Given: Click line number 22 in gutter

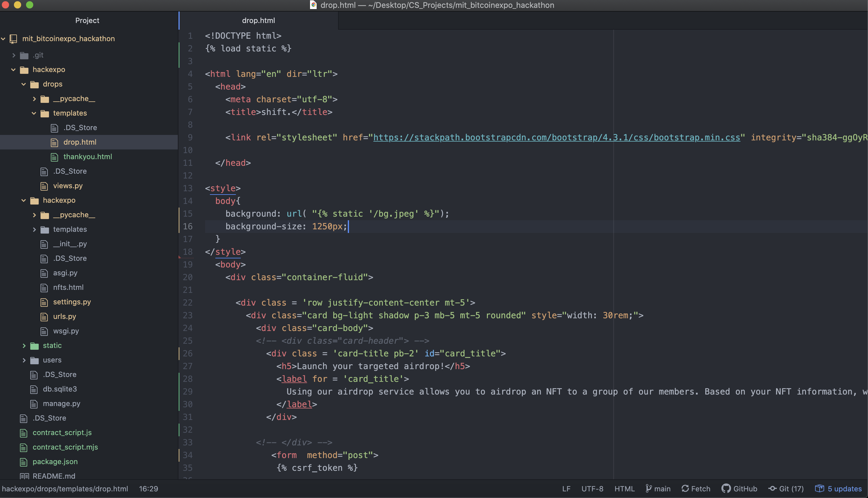Looking at the screenshot, I should point(188,303).
